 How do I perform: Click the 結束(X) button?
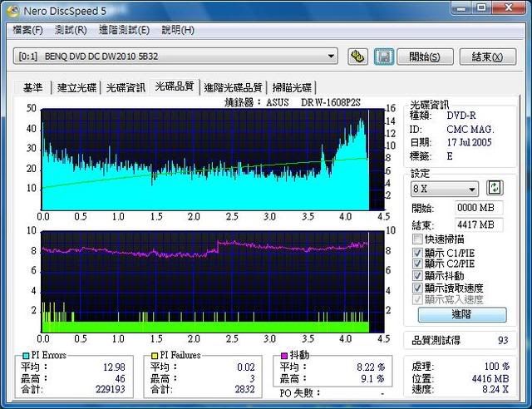(488, 57)
